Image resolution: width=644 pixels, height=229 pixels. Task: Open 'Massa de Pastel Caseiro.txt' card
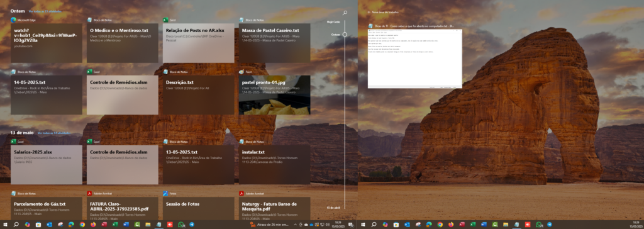click(x=274, y=43)
